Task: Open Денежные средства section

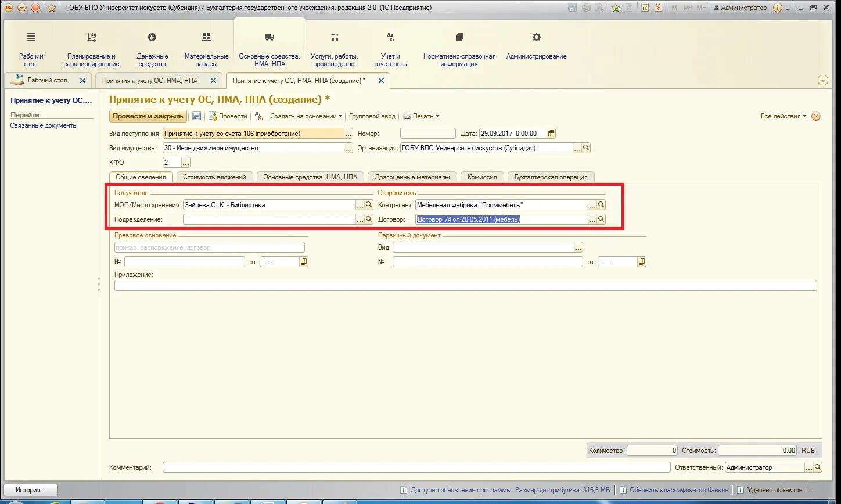Action: coord(152,49)
